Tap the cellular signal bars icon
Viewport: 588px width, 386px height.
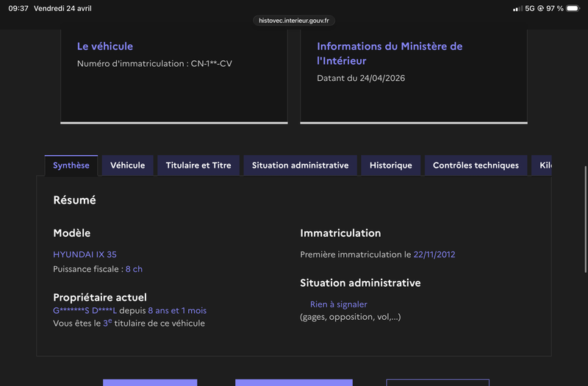point(517,8)
